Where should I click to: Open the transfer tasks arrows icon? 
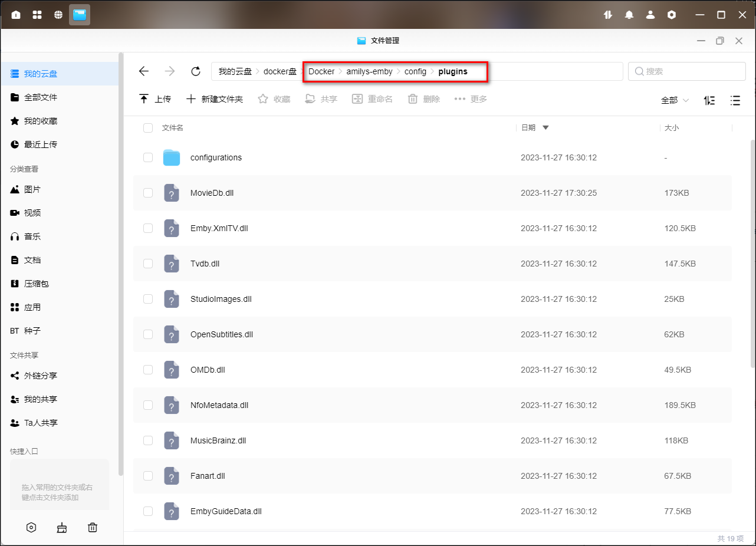point(608,15)
